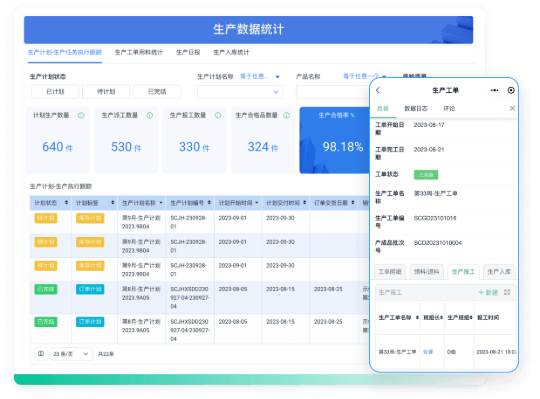Sort table by 订单交货日期 column arrows
This screenshot has width=540, height=399.
point(353,203)
